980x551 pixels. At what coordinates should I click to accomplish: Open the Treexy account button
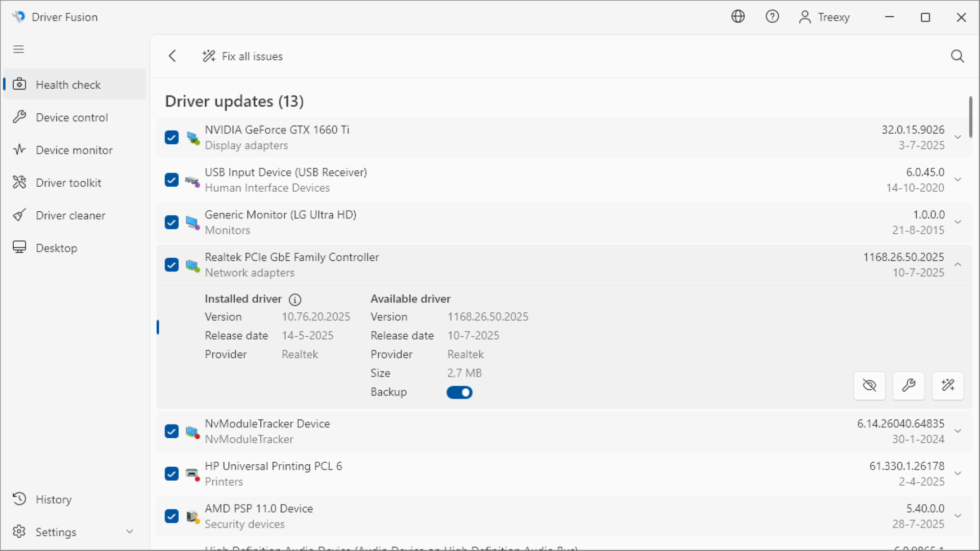tap(825, 17)
